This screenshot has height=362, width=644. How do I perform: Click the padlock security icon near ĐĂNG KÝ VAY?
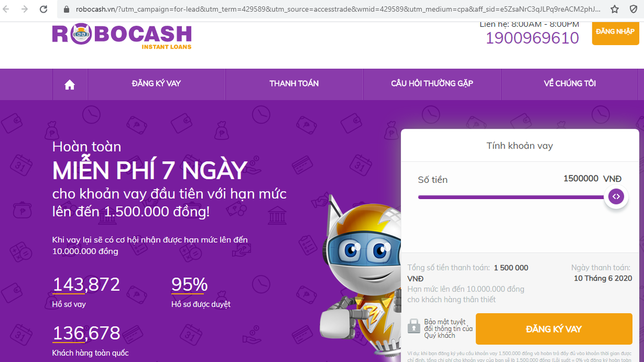click(412, 327)
